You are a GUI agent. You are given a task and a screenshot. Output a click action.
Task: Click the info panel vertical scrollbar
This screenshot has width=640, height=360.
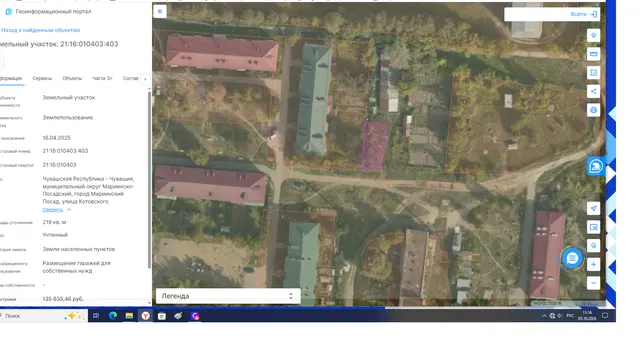[x=149, y=180]
